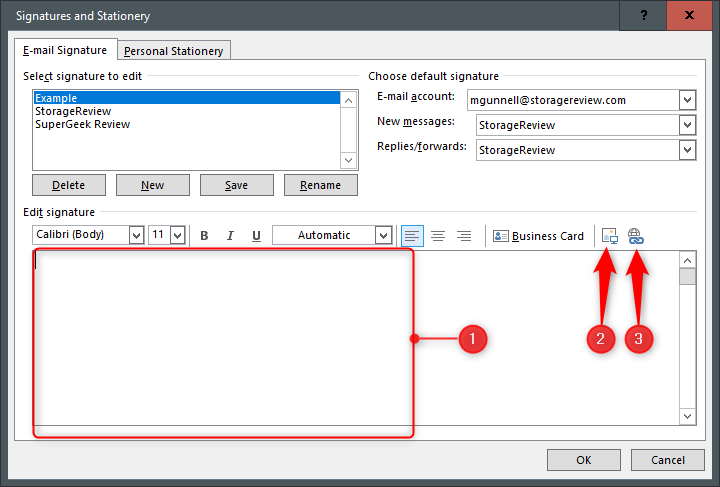Toggle Italic formatting in signature toolbar

[230, 236]
